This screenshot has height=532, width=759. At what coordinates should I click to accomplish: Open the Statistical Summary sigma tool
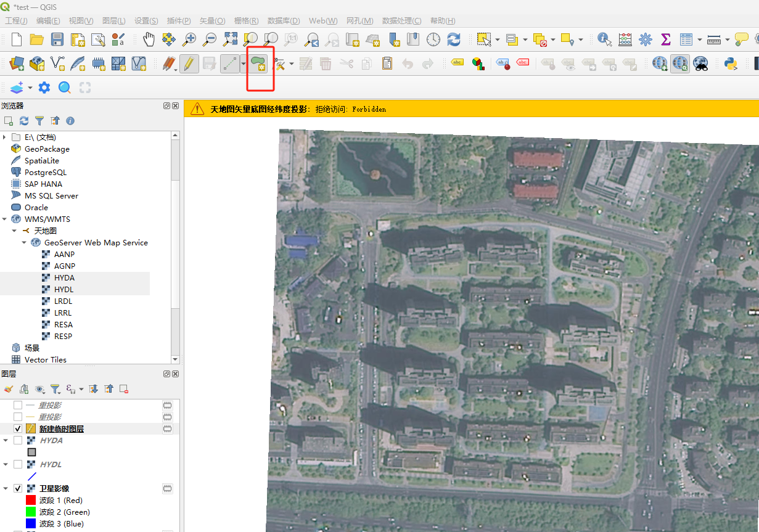point(665,39)
